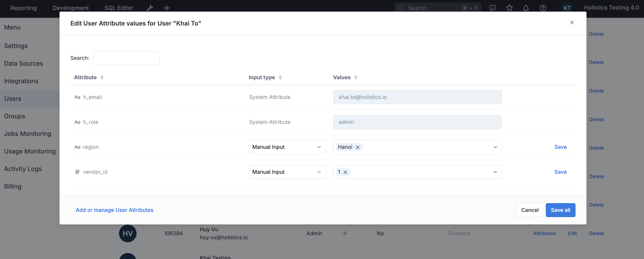The image size is (644, 259).
Task: Click Edit link for Huy Vu
Action: click(572, 233)
